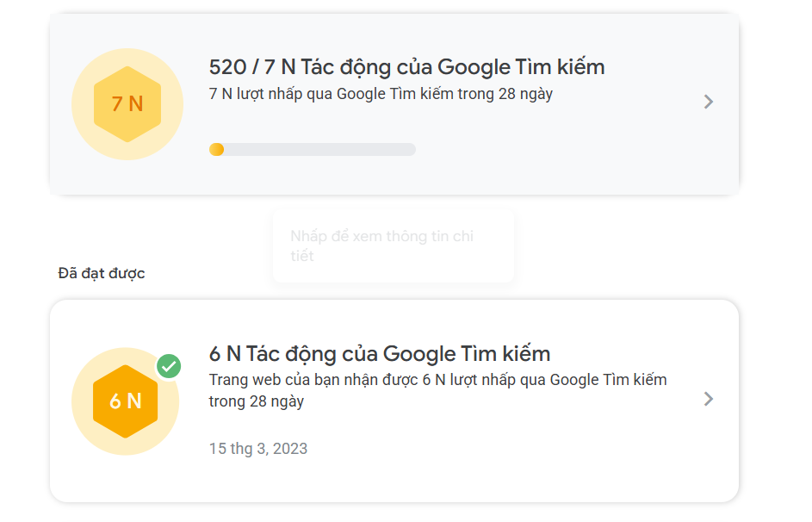Image resolution: width=812 pixels, height=522 pixels.
Task: Click "Nhấp để xem thông tin chi tiết" tooltip
Action: [394, 246]
